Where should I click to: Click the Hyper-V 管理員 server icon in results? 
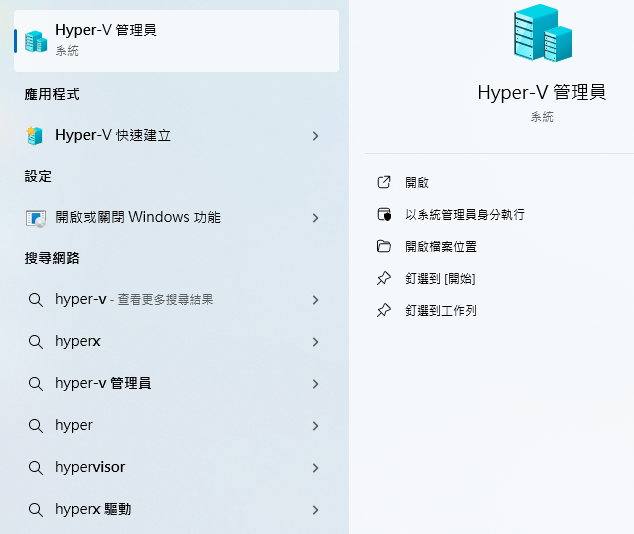point(36,41)
